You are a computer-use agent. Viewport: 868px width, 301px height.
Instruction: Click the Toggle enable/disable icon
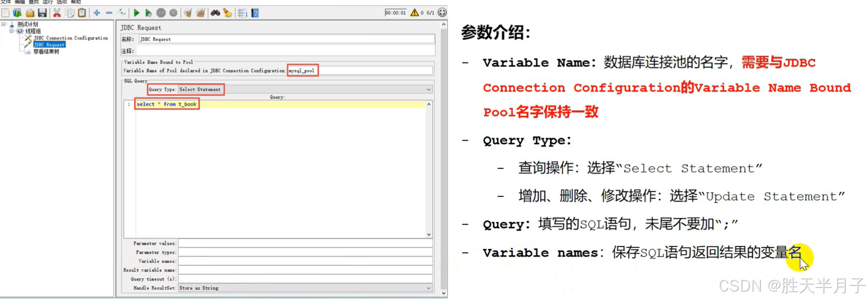(122, 13)
